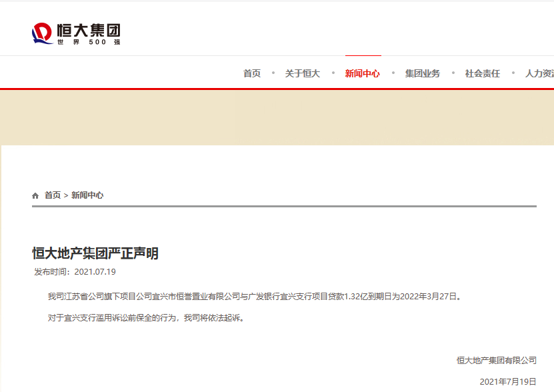Go to 首页 via breadcrumb link
Image resolution: width=554 pixels, height=392 pixels.
pos(53,195)
